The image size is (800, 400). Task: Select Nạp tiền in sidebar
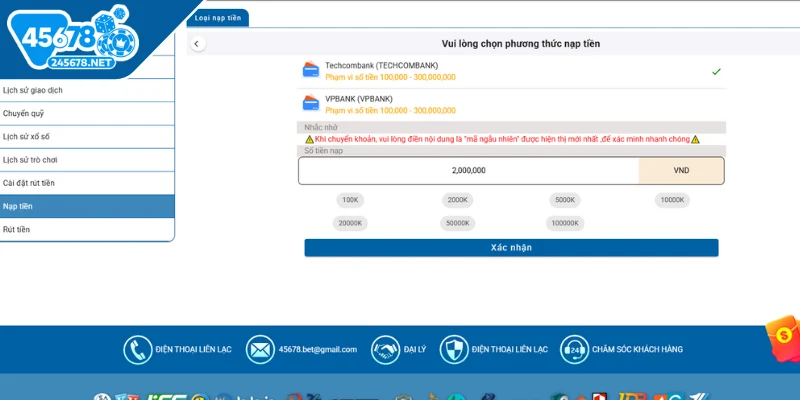click(87, 206)
